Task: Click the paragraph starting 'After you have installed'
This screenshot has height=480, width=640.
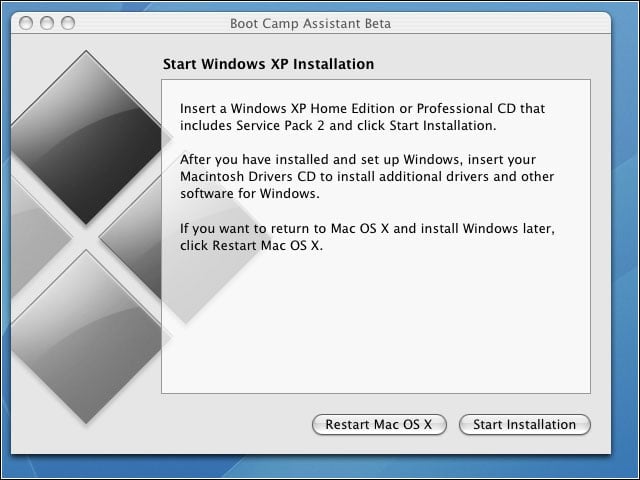Action: 367,176
